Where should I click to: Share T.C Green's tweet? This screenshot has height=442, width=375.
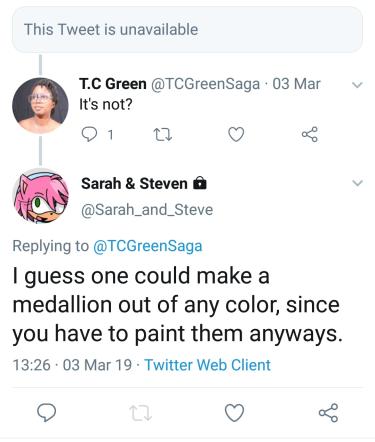[x=310, y=134]
